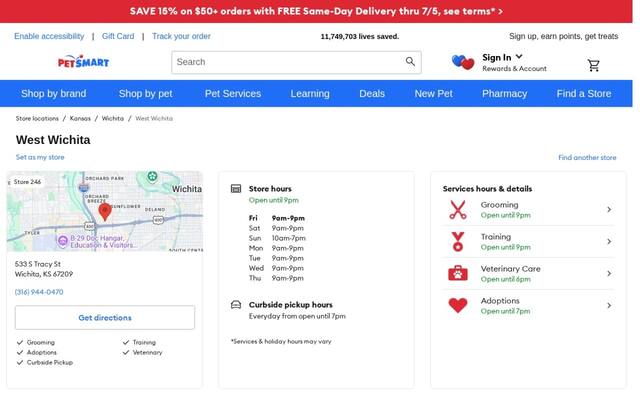Open the Gift Card link

pos(118,36)
